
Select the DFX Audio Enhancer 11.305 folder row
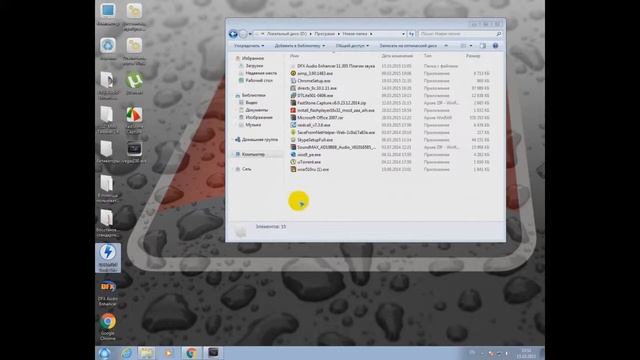coord(390,66)
